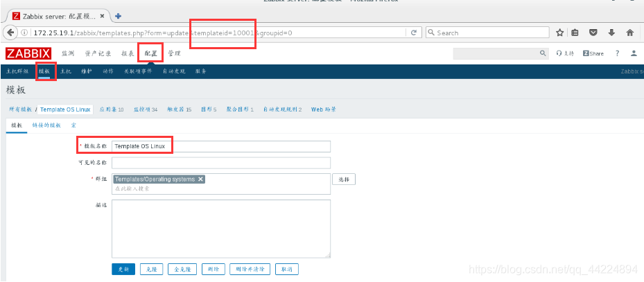Close the Zabbix server browser tab
Viewport: 644px width, 282px height.
[103, 17]
